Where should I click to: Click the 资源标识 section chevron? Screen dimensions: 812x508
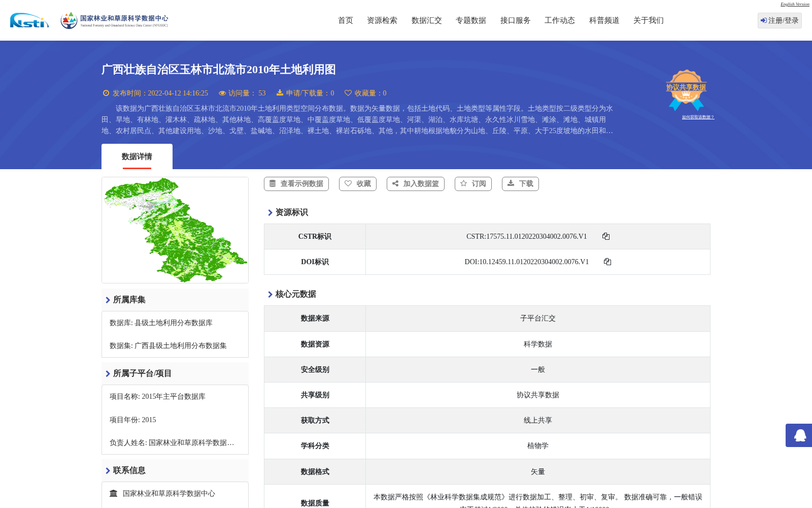[x=270, y=213]
